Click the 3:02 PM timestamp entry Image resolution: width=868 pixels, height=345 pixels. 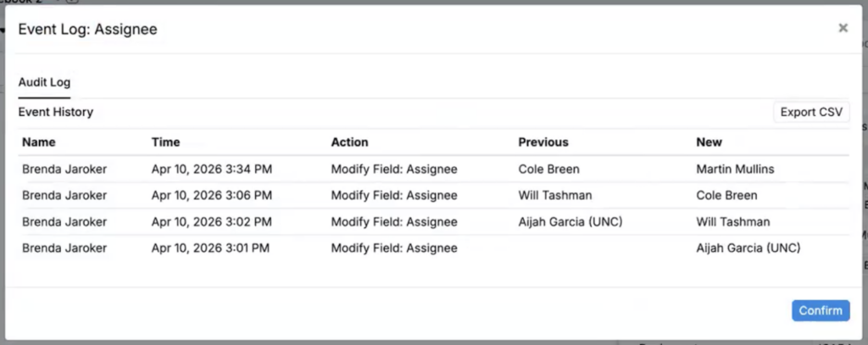click(x=212, y=222)
